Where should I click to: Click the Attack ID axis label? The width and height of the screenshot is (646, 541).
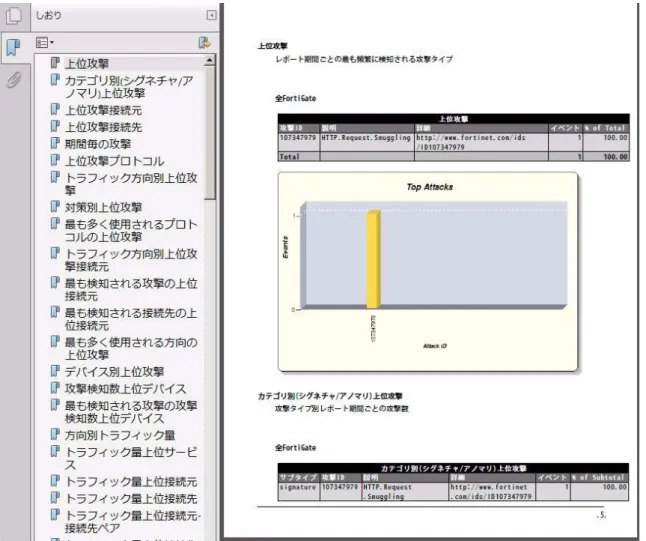[x=435, y=346]
